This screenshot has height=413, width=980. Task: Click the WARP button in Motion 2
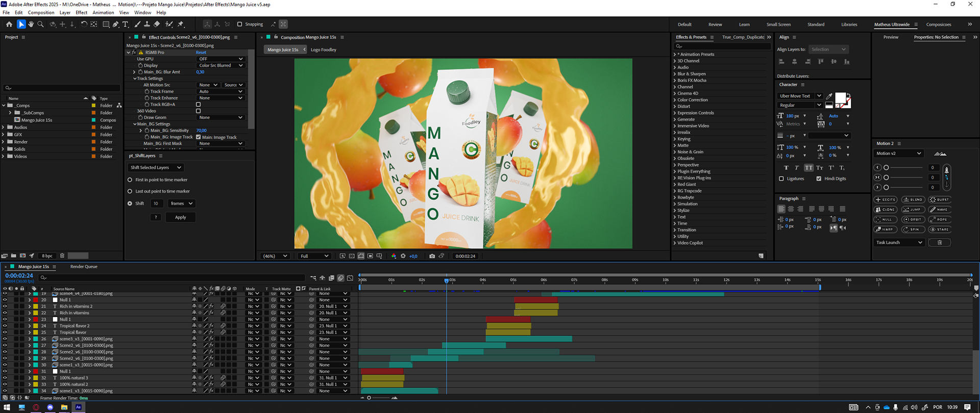886,229
